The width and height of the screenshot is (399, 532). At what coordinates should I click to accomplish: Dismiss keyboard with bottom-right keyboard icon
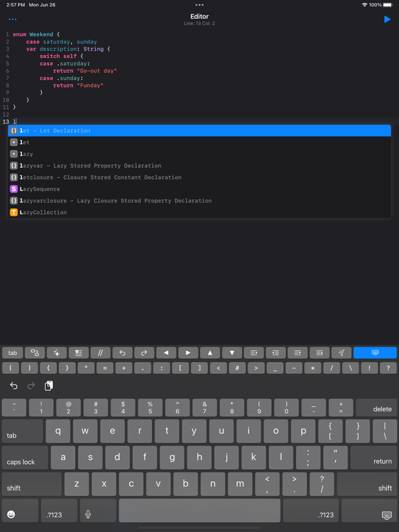click(369, 510)
